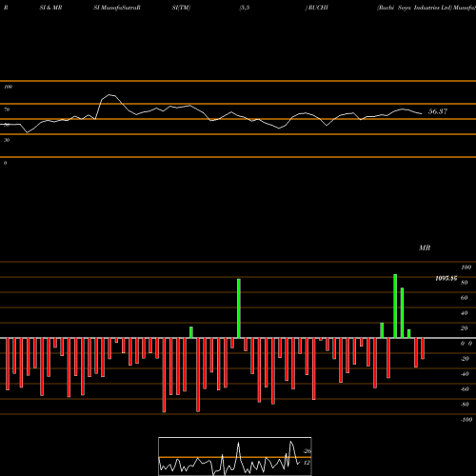Click the 70 label on the RSI axis
This screenshot has width=476, height=476.
pos(7,109)
